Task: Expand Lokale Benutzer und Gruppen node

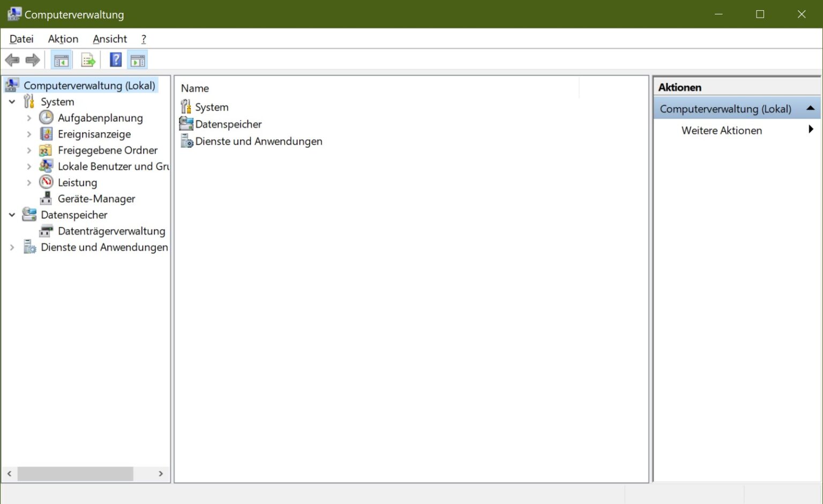Action: point(29,166)
